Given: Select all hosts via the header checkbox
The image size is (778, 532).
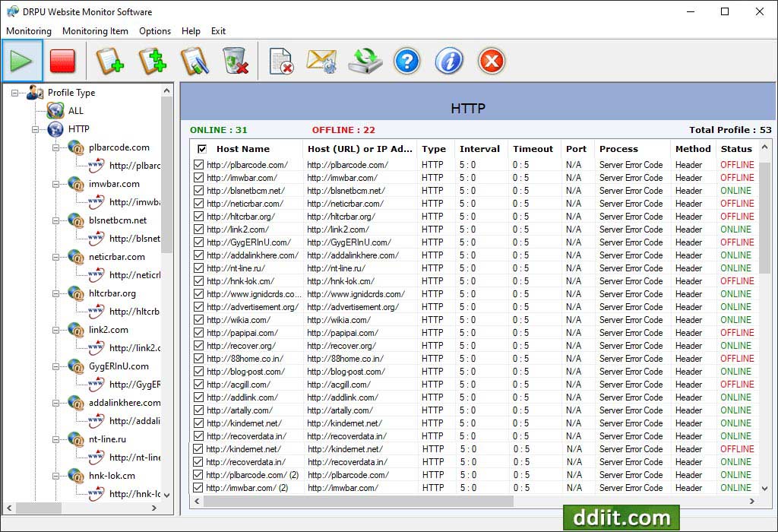Looking at the screenshot, I should tap(201, 148).
